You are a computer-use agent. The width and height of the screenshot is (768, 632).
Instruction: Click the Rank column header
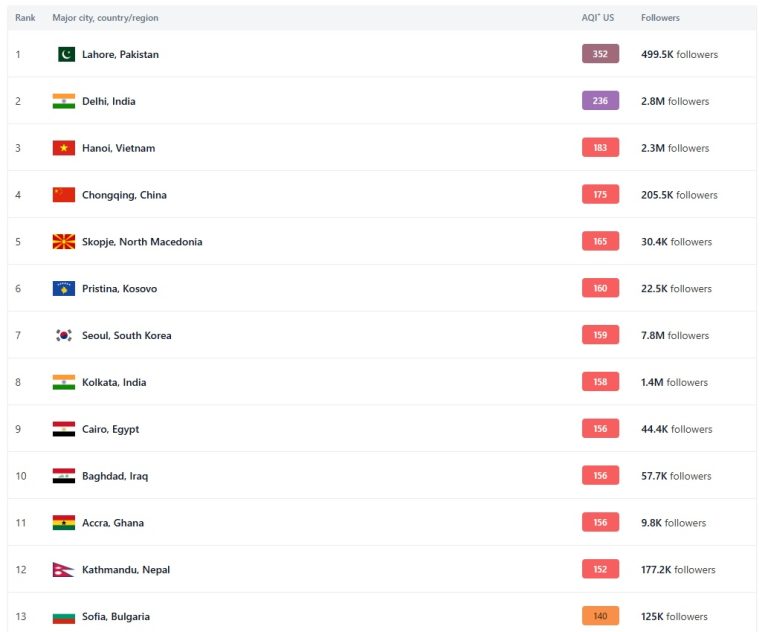25,18
